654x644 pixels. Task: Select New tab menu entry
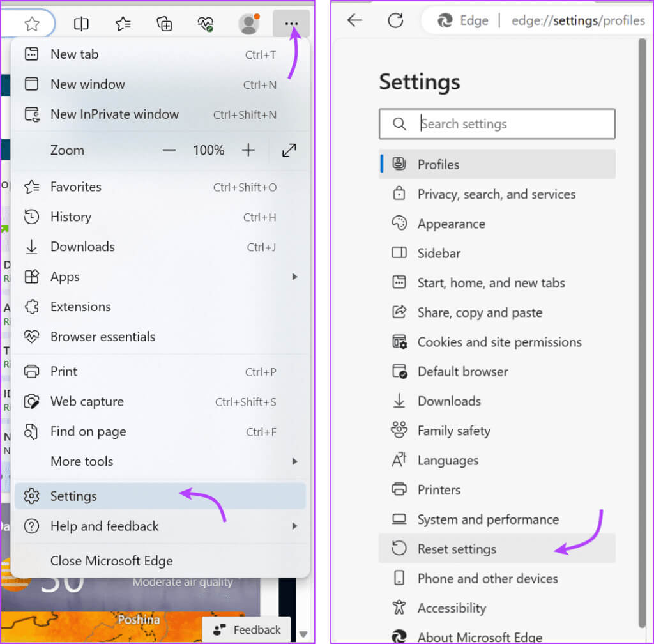pyautogui.click(x=160, y=54)
